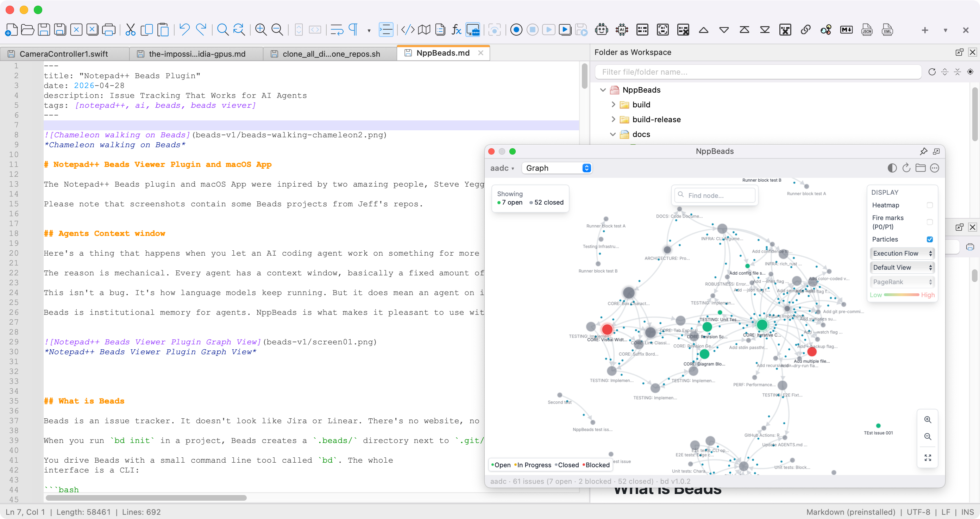Open tab list dropdown arrow in toolbar
Screen dimensions: 980x519
[946, 30]
